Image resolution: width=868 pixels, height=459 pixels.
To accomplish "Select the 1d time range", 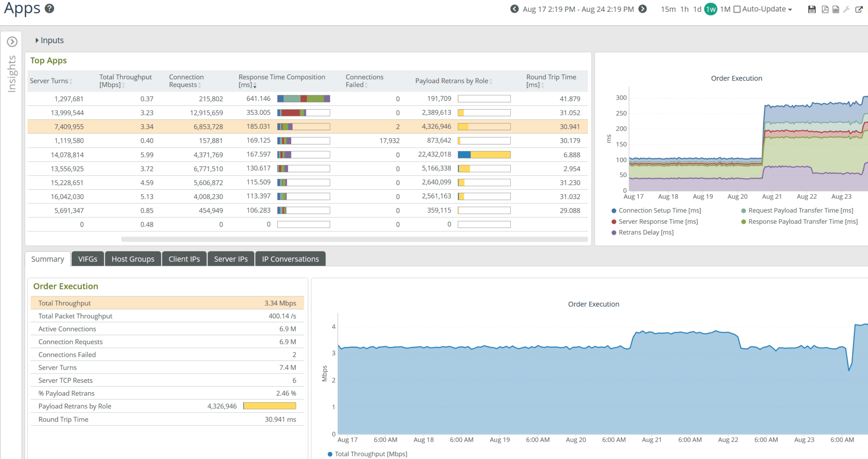I will (x=697, y=8).
